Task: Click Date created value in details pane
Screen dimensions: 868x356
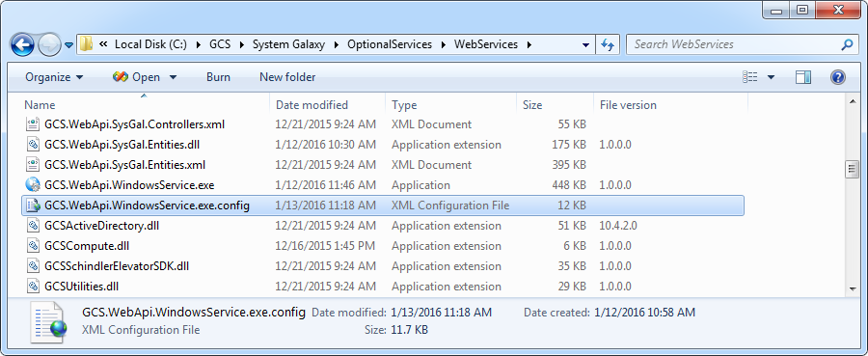Action: (644, 313)
